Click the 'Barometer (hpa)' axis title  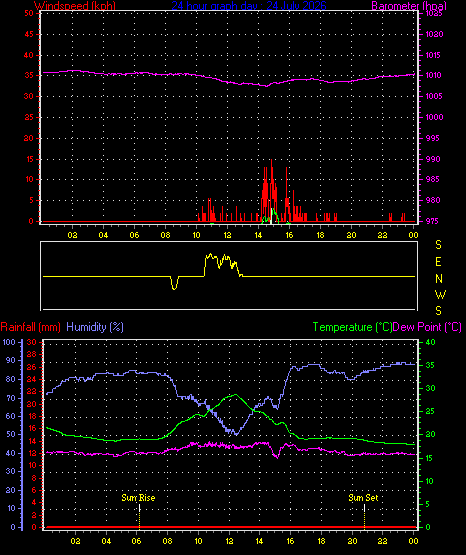click(x=409, y=5)
